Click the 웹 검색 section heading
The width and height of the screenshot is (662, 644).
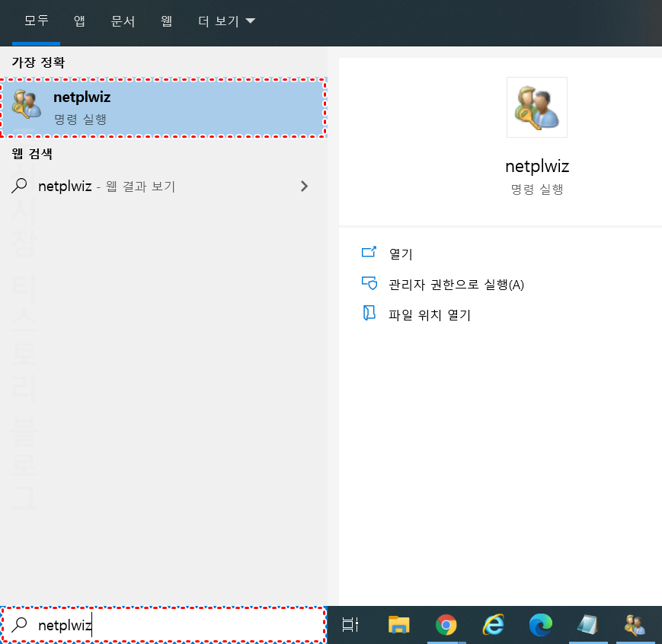(32, 154)
